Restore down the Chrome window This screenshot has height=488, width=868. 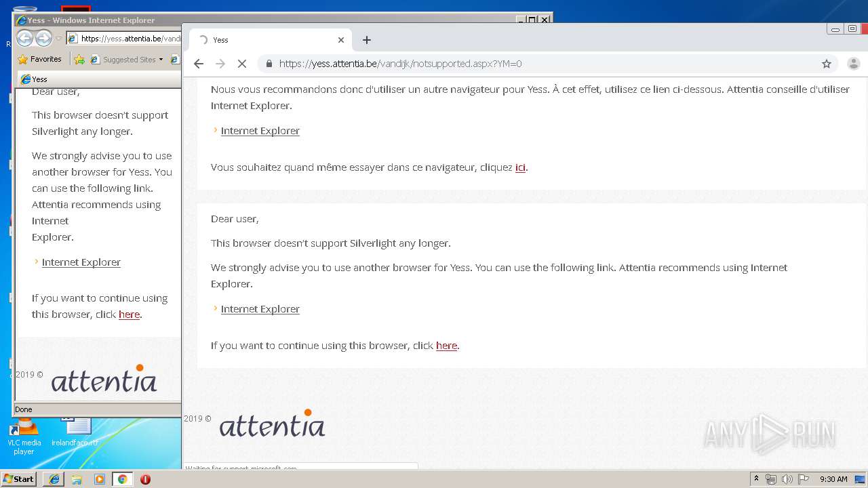coord(852,29)
